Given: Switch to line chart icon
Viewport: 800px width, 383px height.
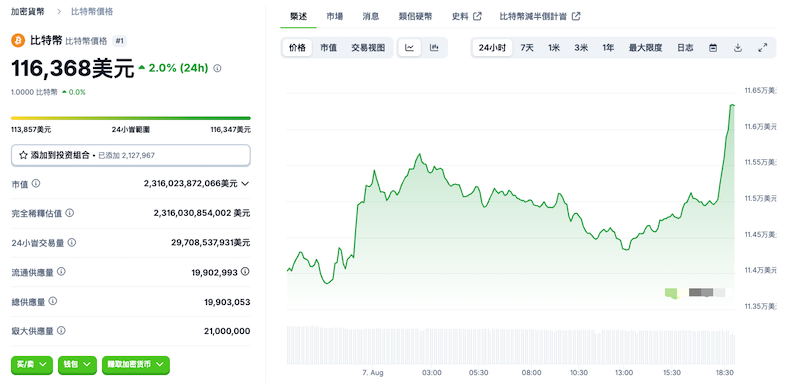Looking at the screenshot, I should click(409, 48).
